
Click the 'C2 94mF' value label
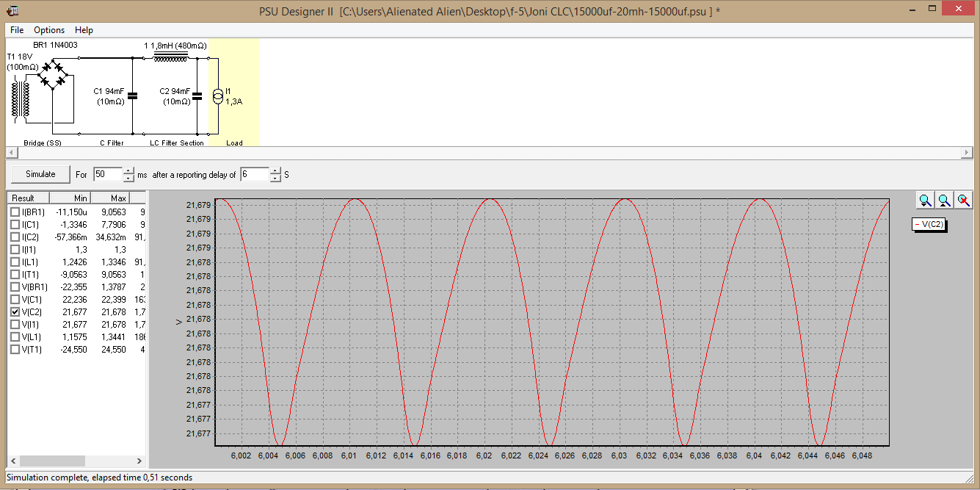tap(175, 91)
